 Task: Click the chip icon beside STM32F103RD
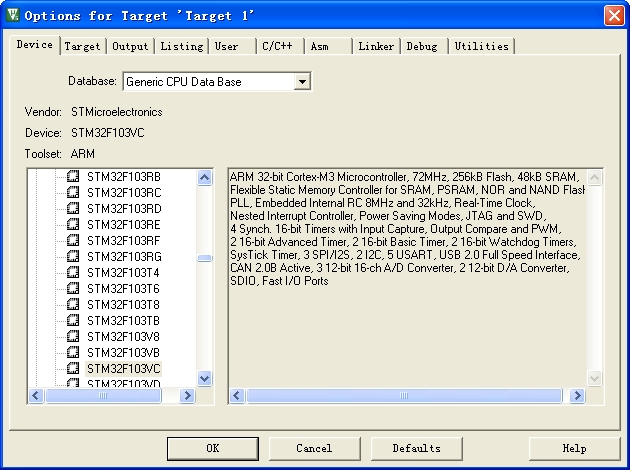(73, 208)
